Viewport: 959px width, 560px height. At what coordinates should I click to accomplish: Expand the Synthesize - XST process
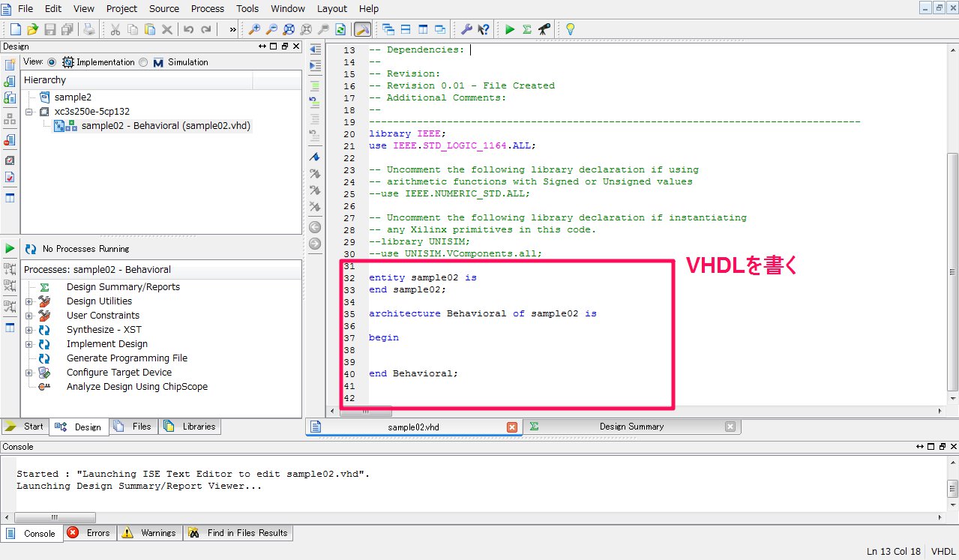[29, 330]
